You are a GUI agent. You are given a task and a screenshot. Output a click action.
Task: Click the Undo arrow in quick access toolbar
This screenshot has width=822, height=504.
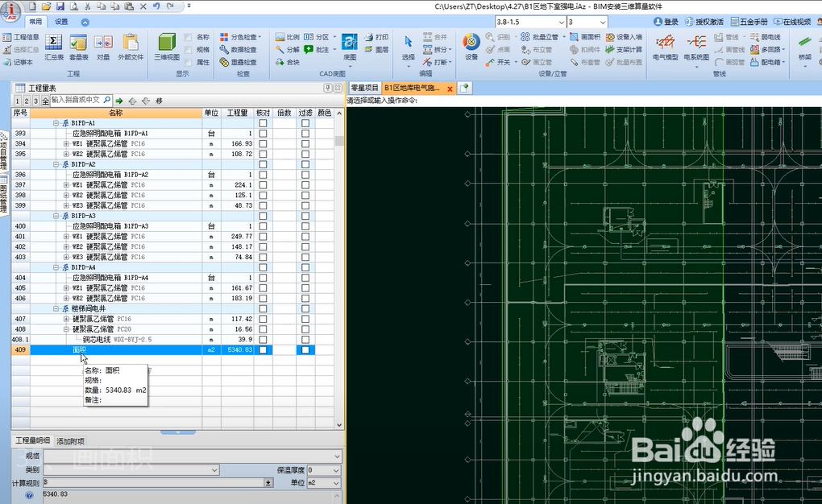point(156,6)
